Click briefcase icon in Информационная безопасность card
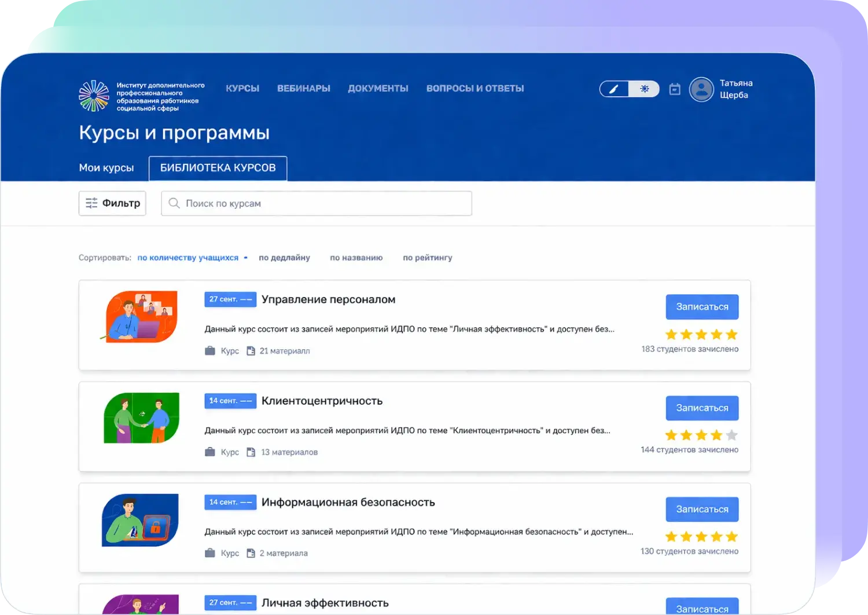The height and width of the screenshot is (615, 868). [210, 553]
